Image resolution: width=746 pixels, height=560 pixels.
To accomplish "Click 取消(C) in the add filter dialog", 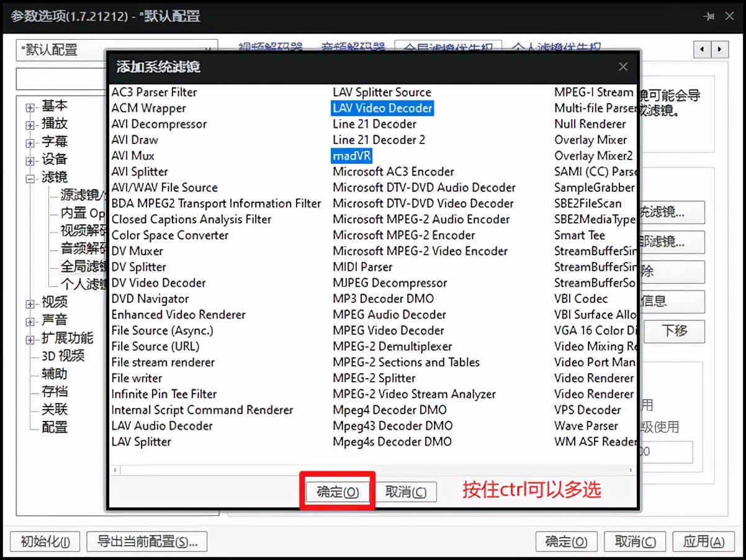I will (x=406, y=492).
